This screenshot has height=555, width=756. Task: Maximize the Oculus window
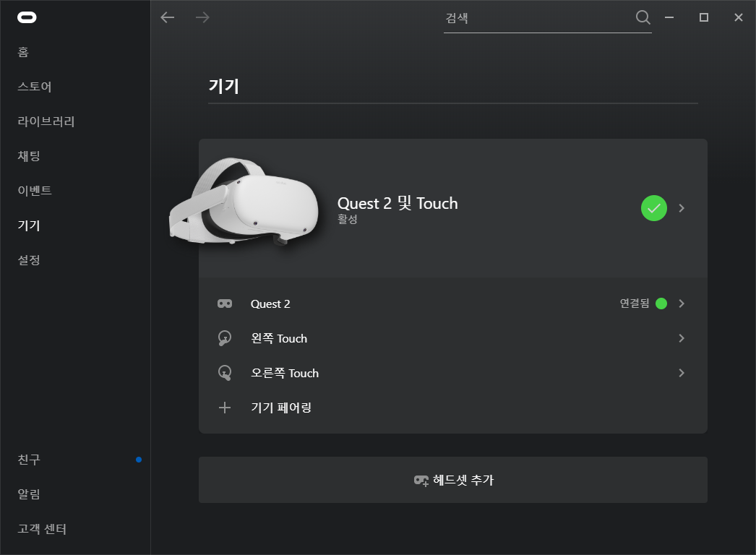pyautogui.click(x=704, y=17)
